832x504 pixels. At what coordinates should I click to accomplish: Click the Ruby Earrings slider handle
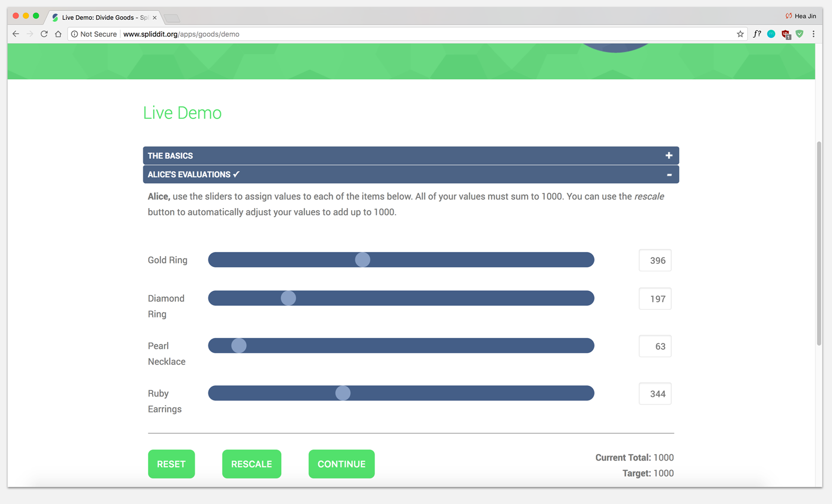[x=343, y=393]
